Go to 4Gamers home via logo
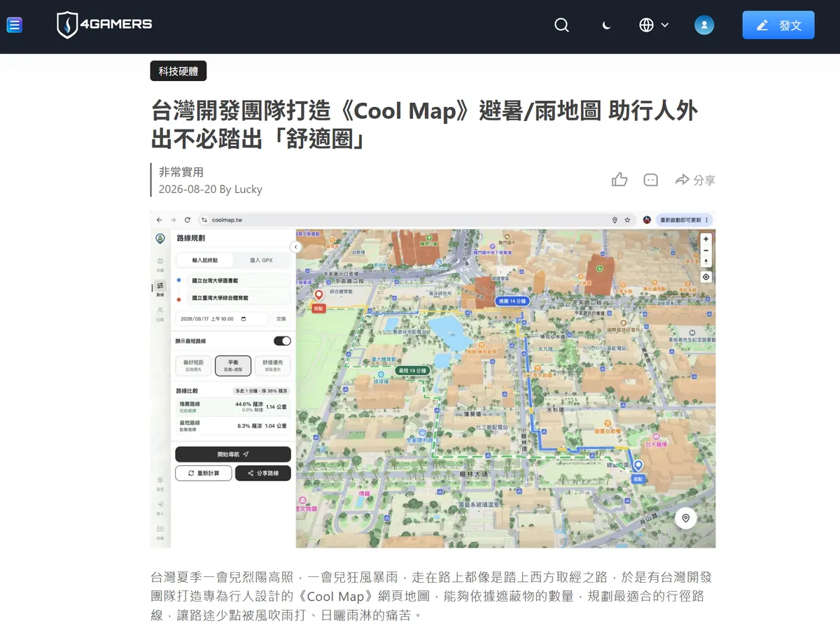 coord(104,25)
